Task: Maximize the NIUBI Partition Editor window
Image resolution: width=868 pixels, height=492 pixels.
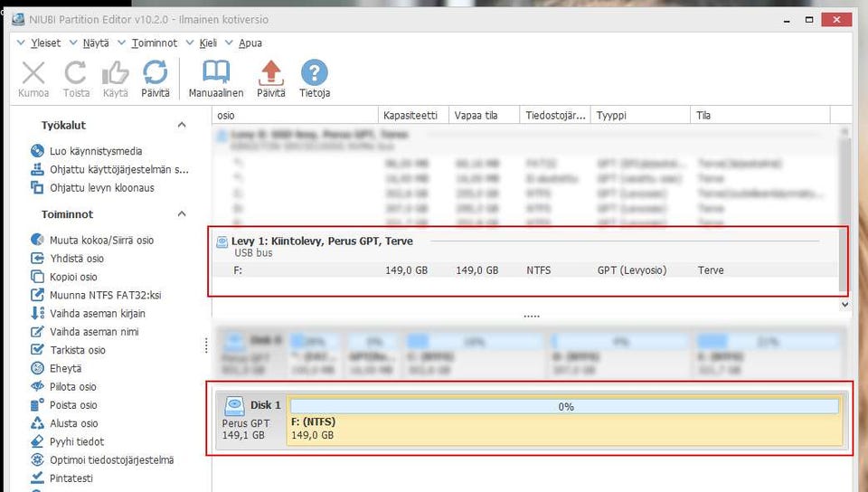Action: coord(809,20)
